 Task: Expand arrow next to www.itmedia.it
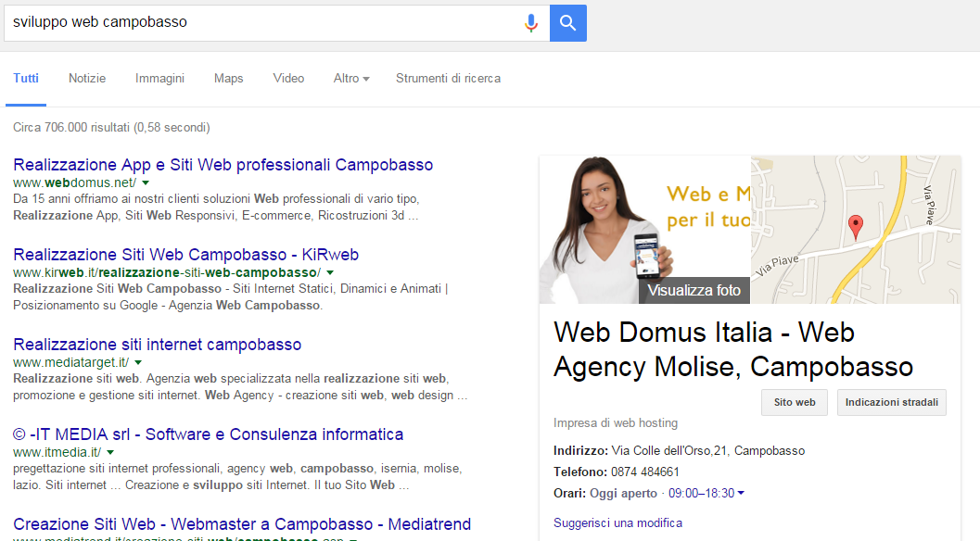click(x=110, y=452)
